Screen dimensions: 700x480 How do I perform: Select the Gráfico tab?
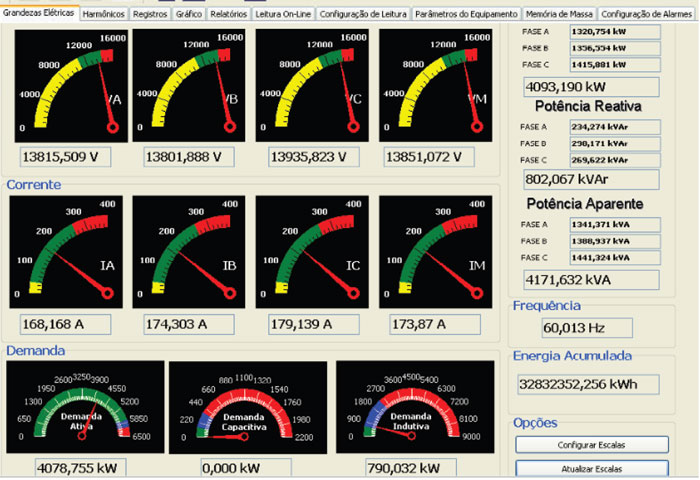point(189,15)
